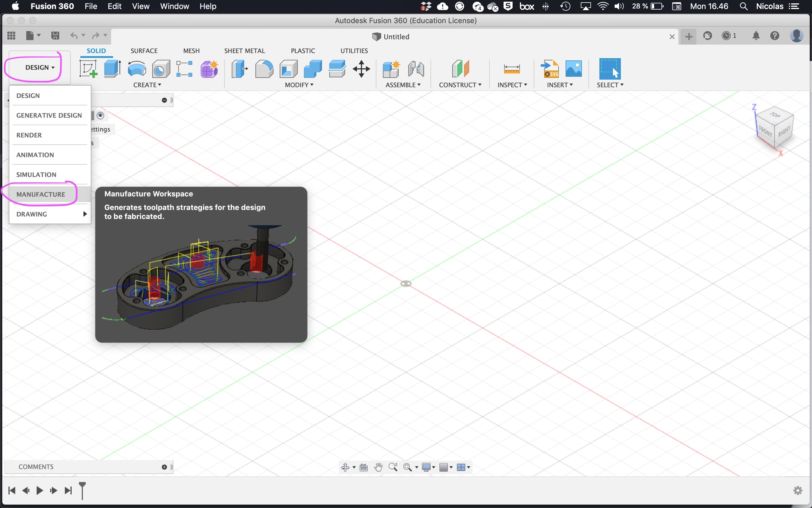Open the Data Panel grid icon
The image size is (812, 508).
point(11,36)
